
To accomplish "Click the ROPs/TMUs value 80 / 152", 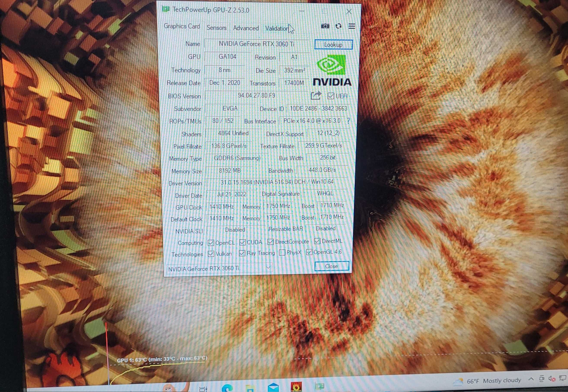I will point(223,121).
